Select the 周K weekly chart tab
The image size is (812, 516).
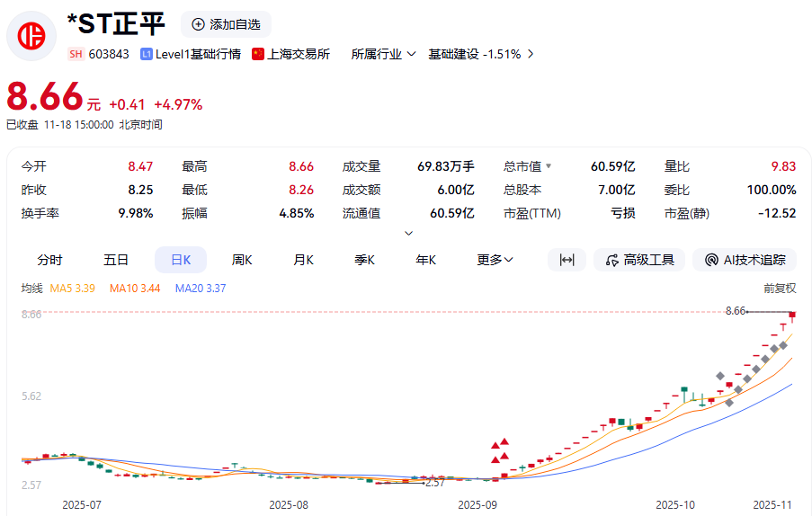(242, 260)
